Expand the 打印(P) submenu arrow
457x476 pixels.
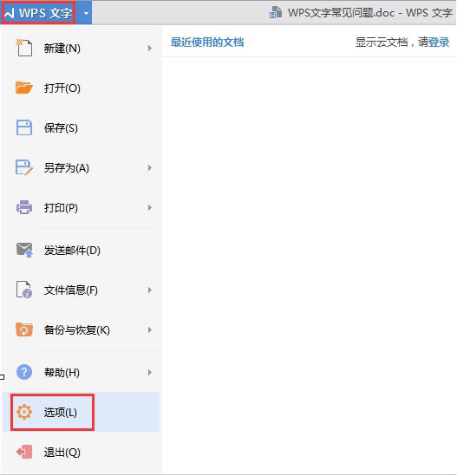pyautogui.click(x=150, y=207)
